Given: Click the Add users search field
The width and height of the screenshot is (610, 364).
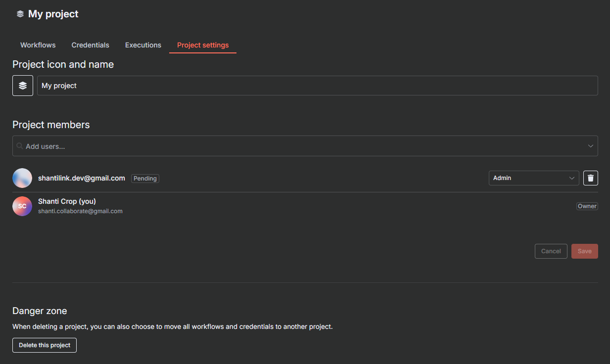Looking at the screenshot, I should click(x=305, y=146).
